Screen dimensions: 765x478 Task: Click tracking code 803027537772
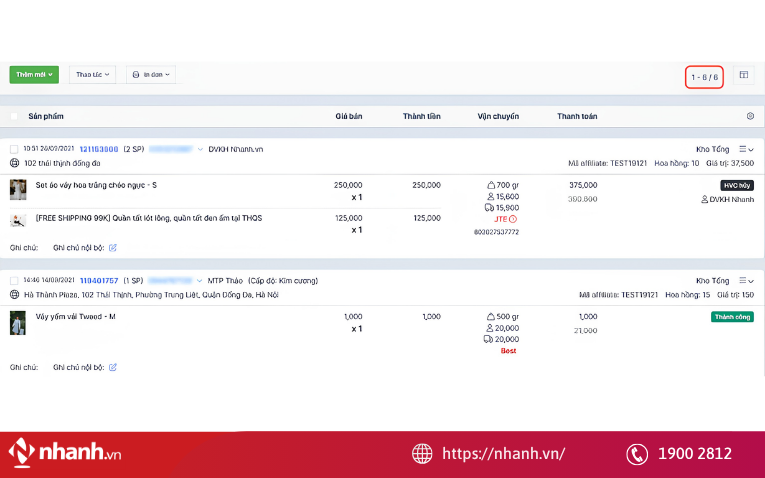(496, 232)
